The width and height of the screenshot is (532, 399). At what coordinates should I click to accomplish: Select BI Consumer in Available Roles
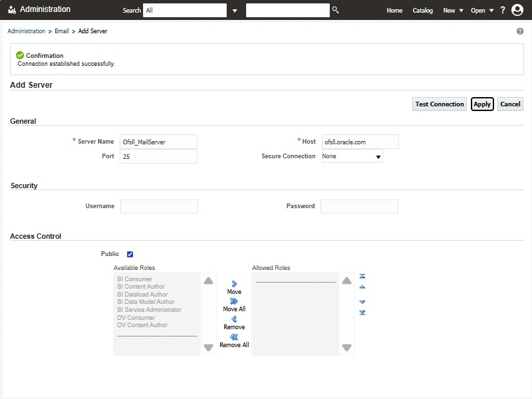click(135, 279)
